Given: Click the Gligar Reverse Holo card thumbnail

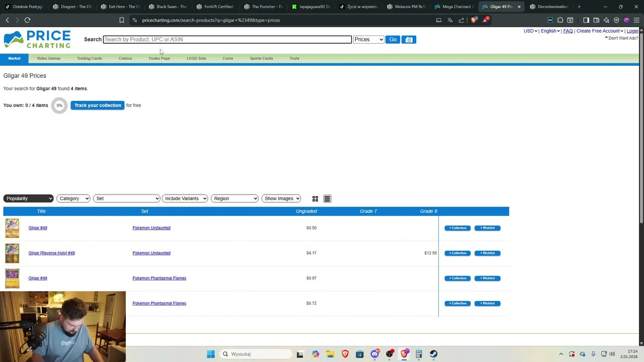Looking at the screenshot, I should [12, 253].
